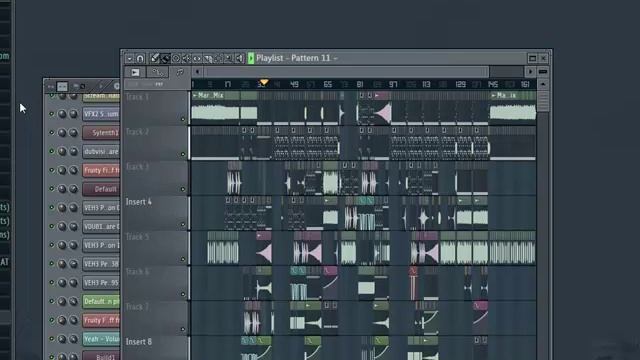Select the Track 1 header label
This screenshot has height=360, width=640.
coord(137,97)
